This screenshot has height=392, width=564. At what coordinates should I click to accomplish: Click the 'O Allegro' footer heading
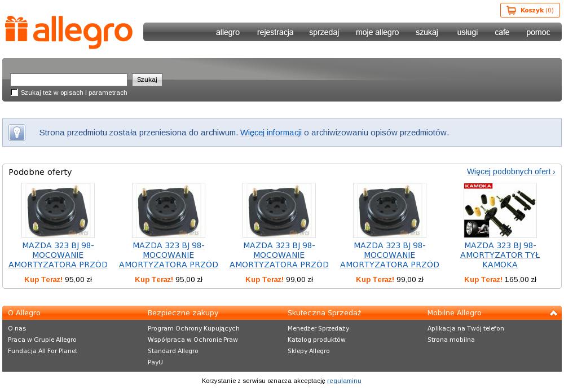click(24, 313)
